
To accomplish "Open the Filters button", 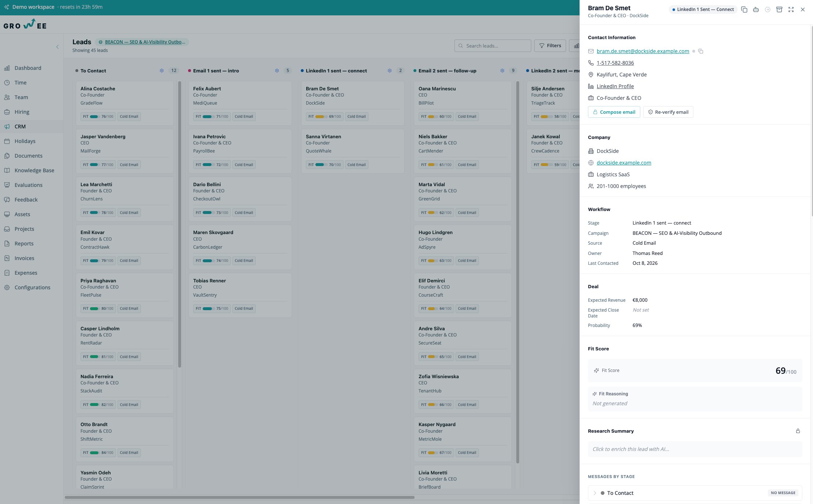I will coord(550,46).
